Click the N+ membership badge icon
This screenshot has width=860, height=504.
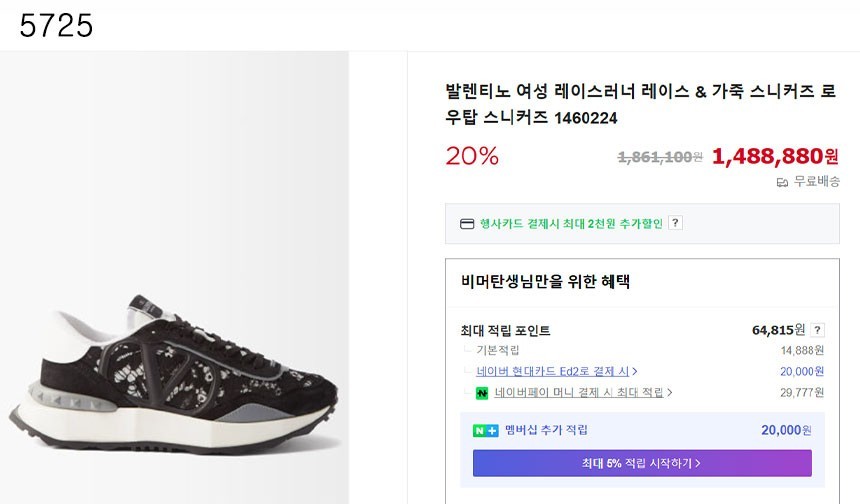click(486, 430)
